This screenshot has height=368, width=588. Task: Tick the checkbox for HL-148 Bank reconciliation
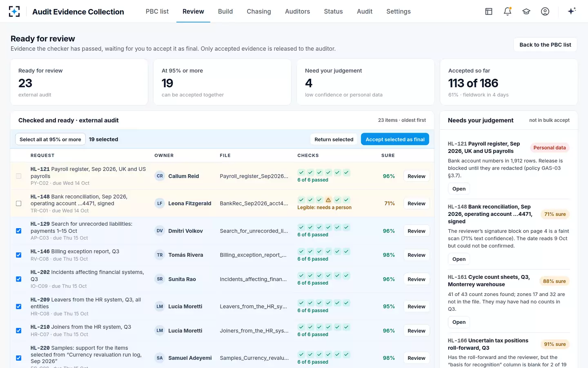(x=19, y=204)
